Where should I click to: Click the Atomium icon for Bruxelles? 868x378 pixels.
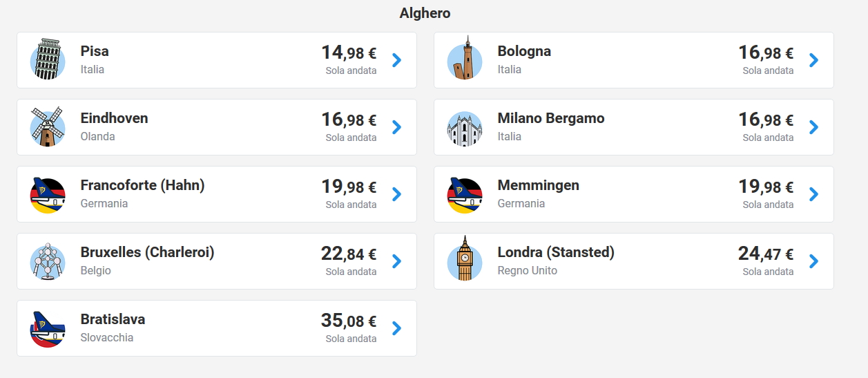tap(48, 261)
